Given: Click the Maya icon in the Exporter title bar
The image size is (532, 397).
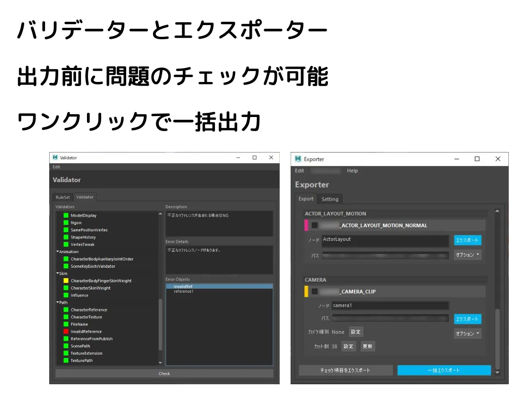Looking at the screenshot, I should click(298, 159).
